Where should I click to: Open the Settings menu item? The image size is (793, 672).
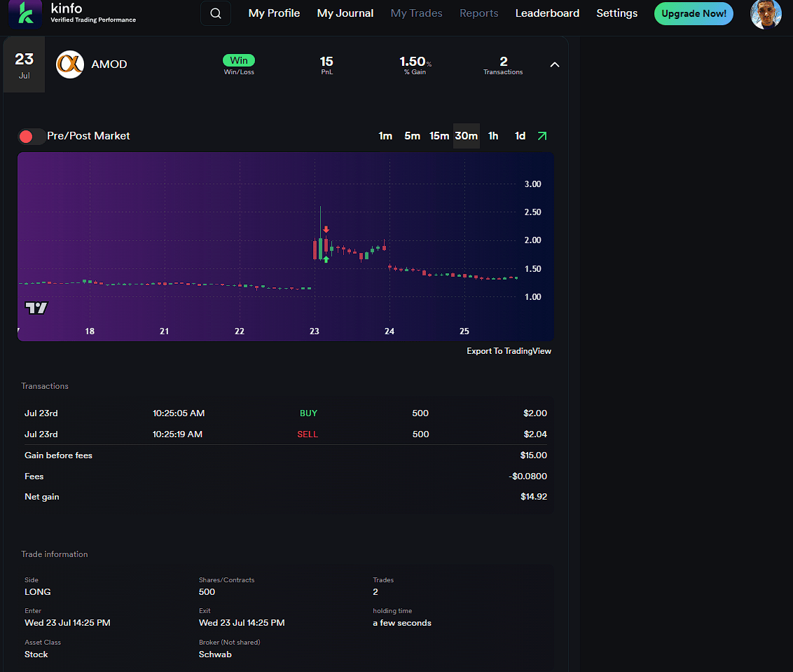(616, 13)
